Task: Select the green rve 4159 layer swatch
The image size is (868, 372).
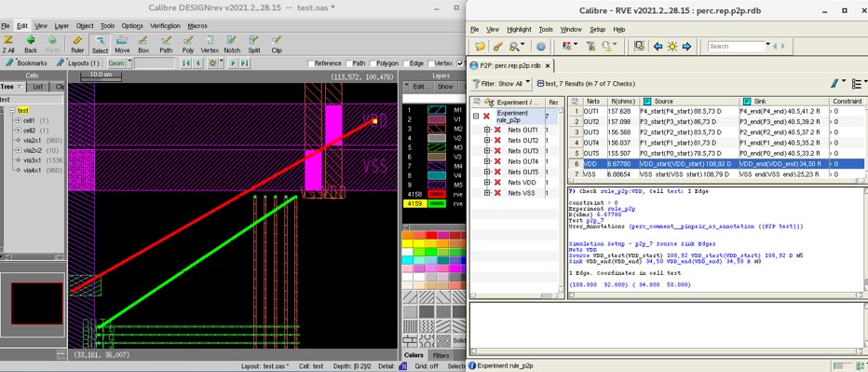Action: (x=437, y=203)
